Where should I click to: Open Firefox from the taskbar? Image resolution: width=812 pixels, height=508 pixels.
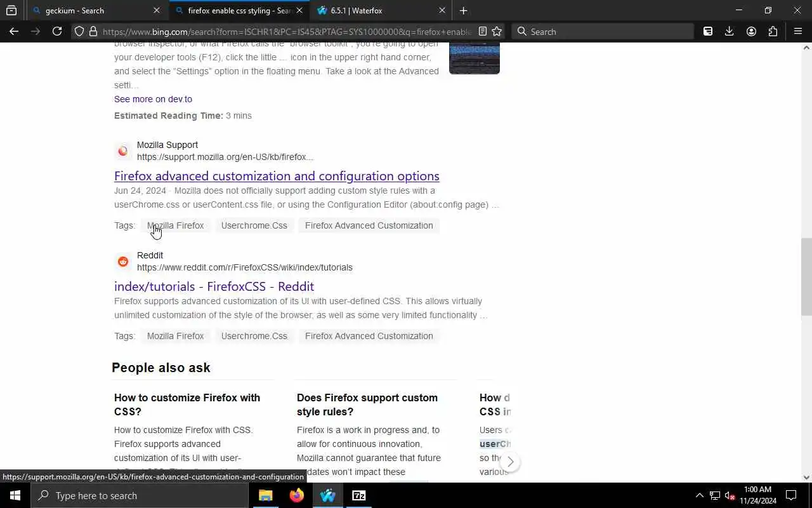(296, 495)
